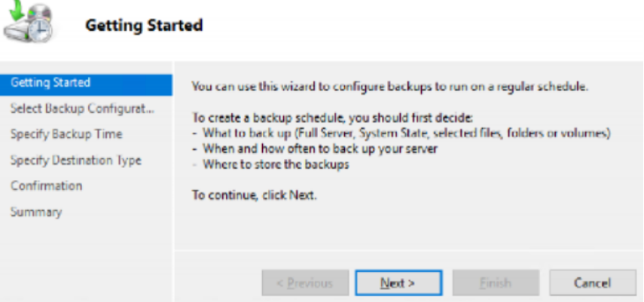644x302 pixels.
Task: Click the 'What to back up' bullet line
Action: pos(401,134)
